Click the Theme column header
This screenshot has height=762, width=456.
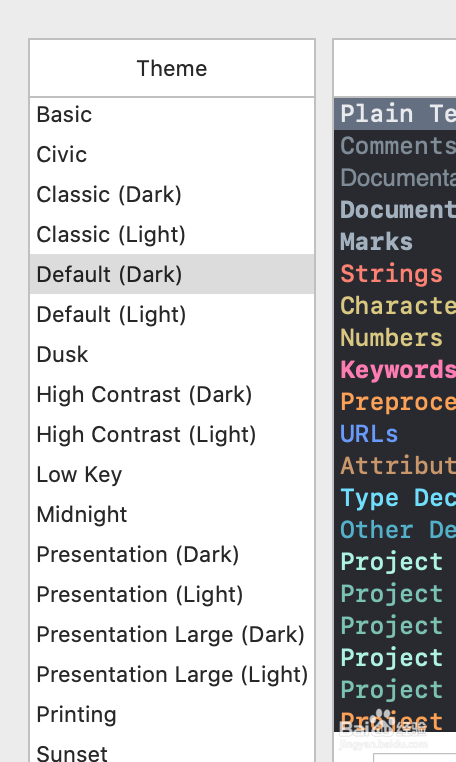click(x=172, y=69)
